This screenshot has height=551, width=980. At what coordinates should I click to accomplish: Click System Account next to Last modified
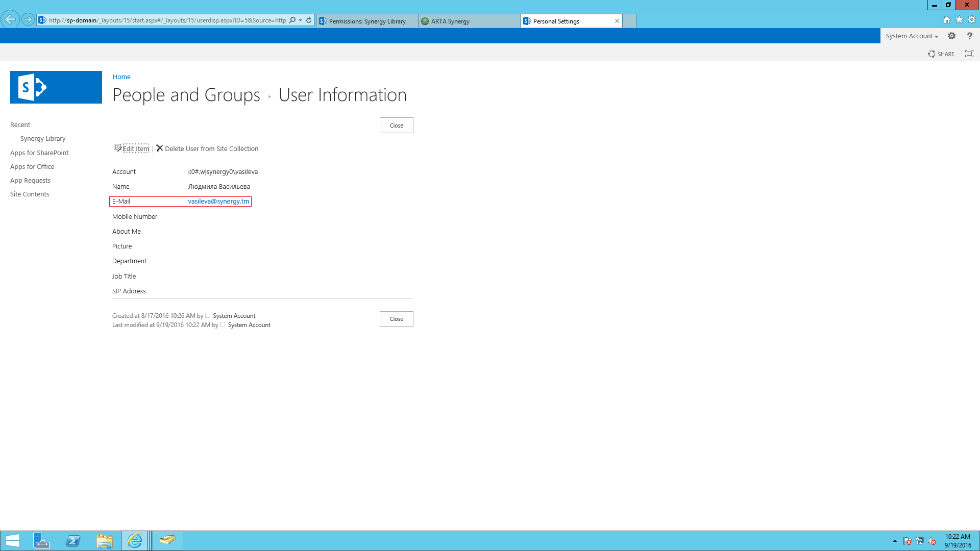tap(249, 325)
